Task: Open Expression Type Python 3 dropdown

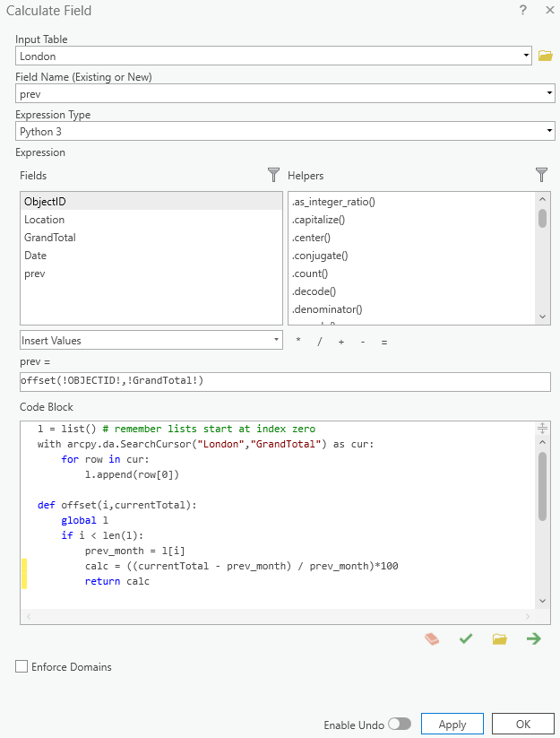Action: click(x=549, y=131)
